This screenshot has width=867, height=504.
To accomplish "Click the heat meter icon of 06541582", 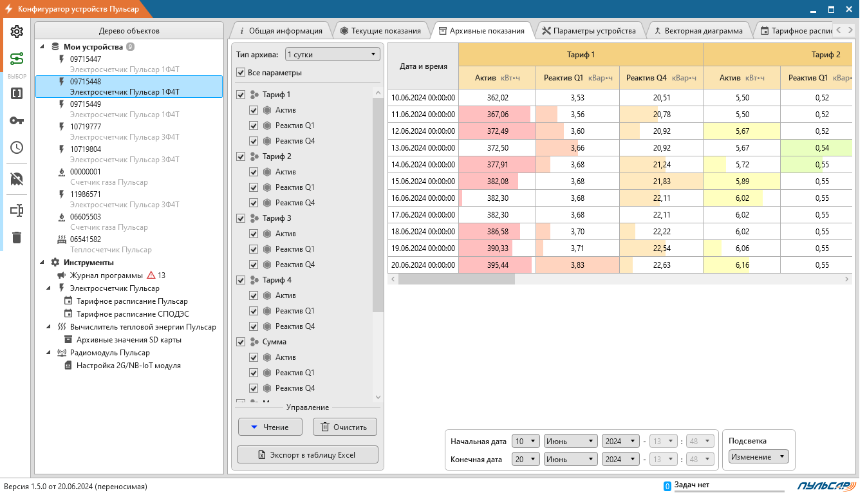I will 62,239.
